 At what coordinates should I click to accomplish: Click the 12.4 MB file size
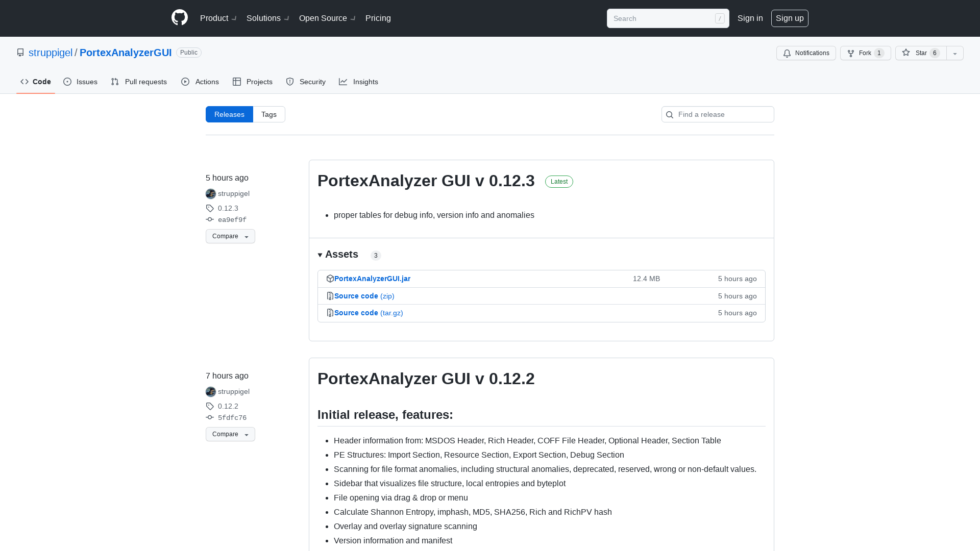(x=646, y=279)
